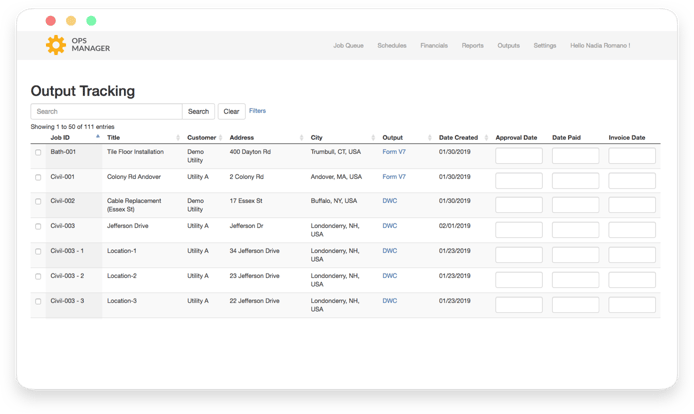Click Approval Date field for Civil-001
Viewport: 694px width, 414px height.
pyautogui.click(x=519, y=181)
